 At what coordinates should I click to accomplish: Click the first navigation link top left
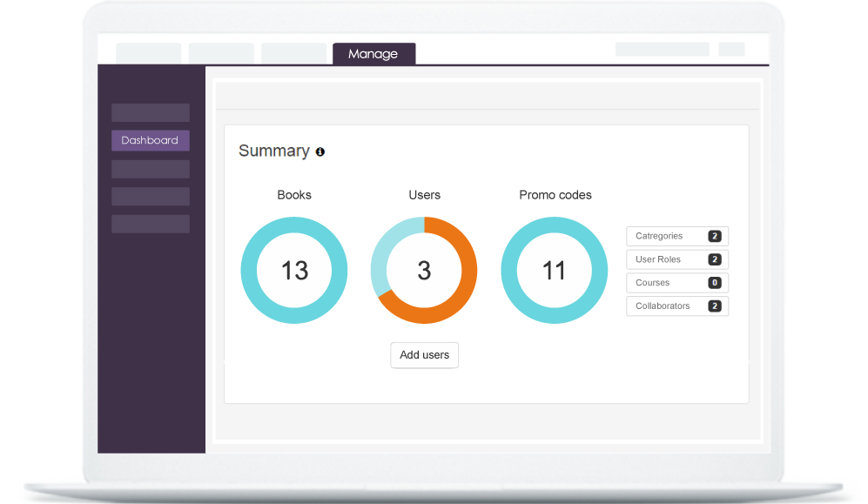coord(147,50)
